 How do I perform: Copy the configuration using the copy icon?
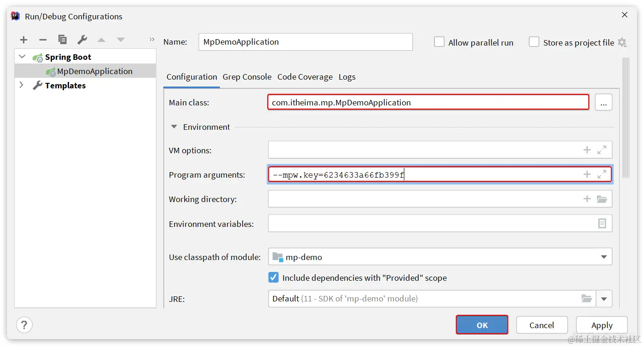coord(63,40)
